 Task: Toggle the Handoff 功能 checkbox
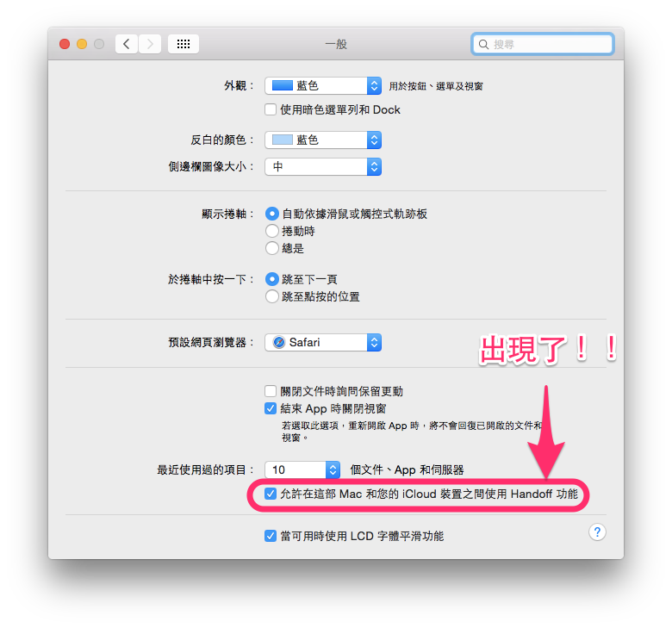click(x=271, y=494)
